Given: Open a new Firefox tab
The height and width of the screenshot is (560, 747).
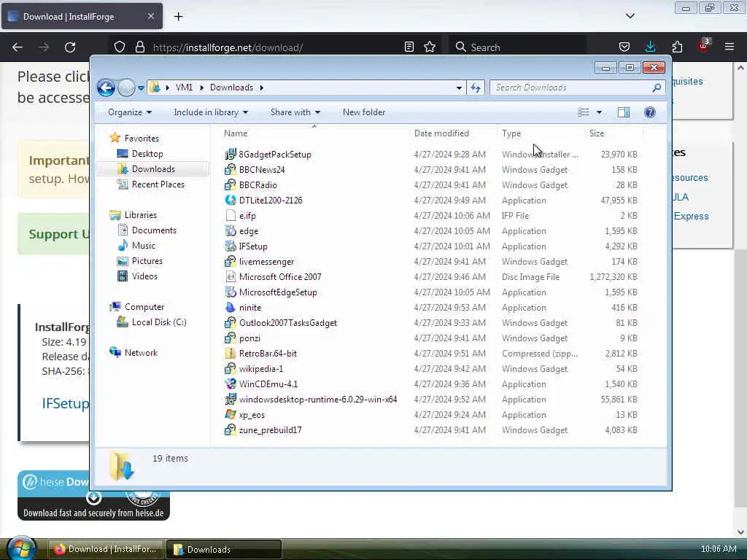Looking at the screenshot, I should click(x=178, y=17).
